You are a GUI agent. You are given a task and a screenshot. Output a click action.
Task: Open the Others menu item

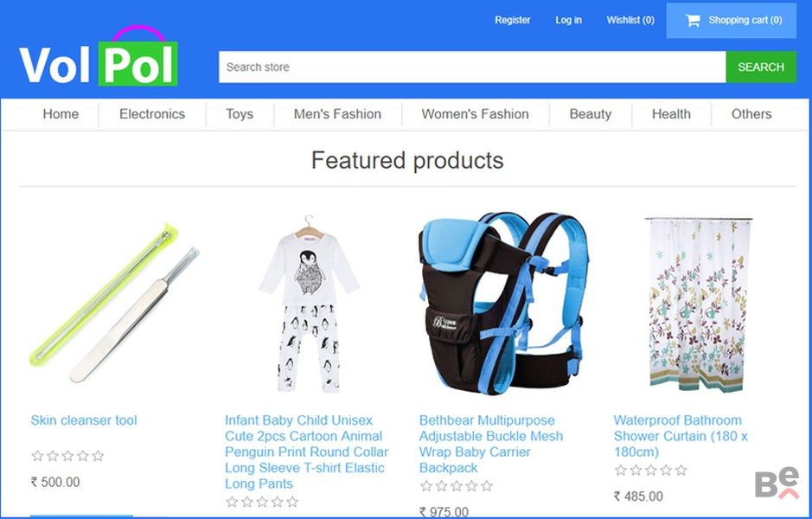coord(751,114)
